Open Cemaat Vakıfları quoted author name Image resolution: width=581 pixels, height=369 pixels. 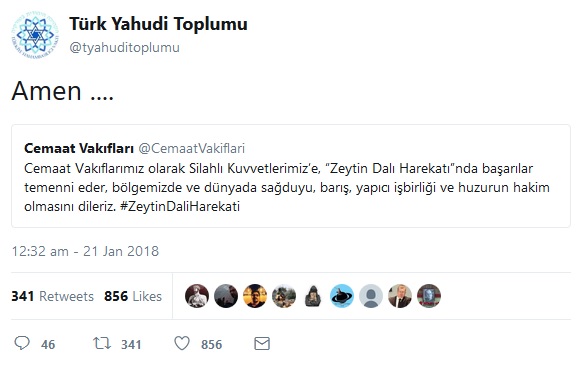pyautogui.click(x=79, y=149)
